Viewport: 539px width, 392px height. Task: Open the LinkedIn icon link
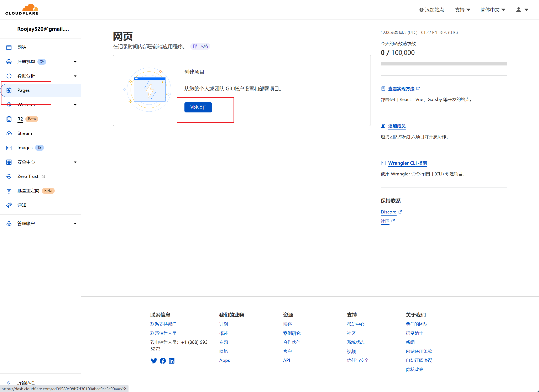(172, 361)
